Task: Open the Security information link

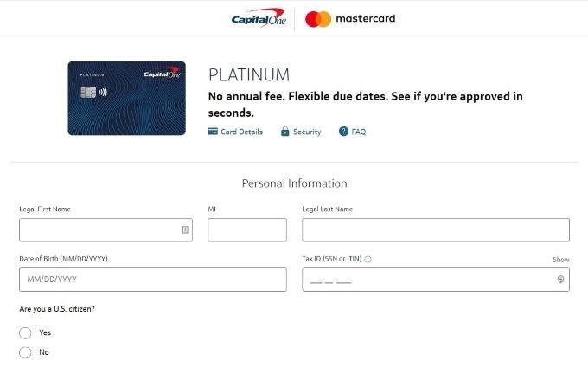Action: pyautogui.click(x=307, y=132)
